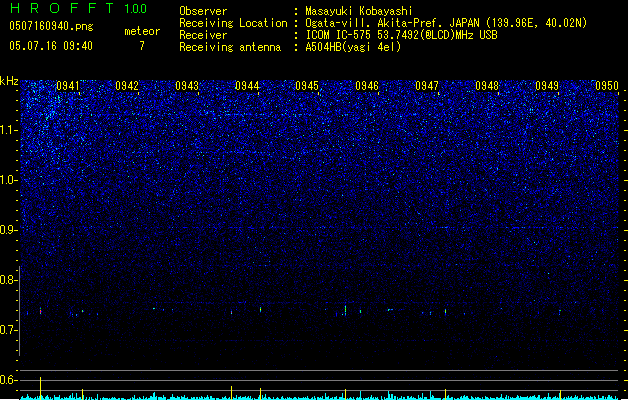
Task: Click the 'meteor' label
Action: click(142, 31)
